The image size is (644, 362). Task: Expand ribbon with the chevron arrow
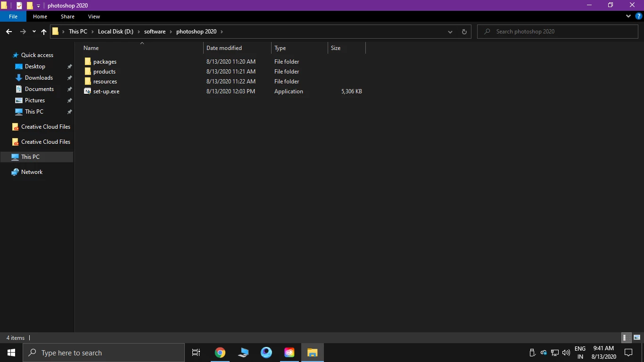[x=628, y=16]
